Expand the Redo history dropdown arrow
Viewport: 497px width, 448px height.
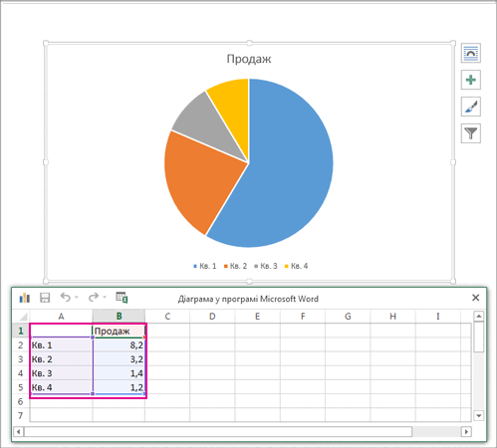point(105,297)
